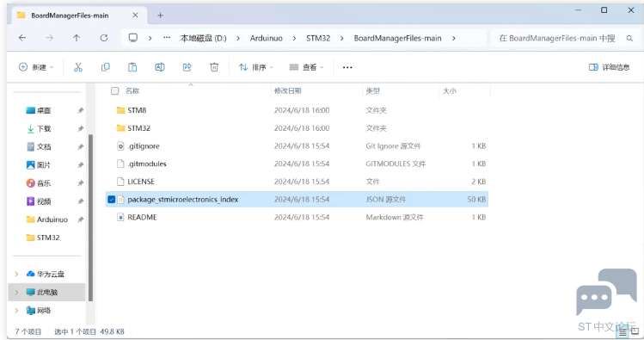The height and width of the screenshot is (340, 644).
Task: Click STM32 in breadcrumb path
Action: pos(318,38)
